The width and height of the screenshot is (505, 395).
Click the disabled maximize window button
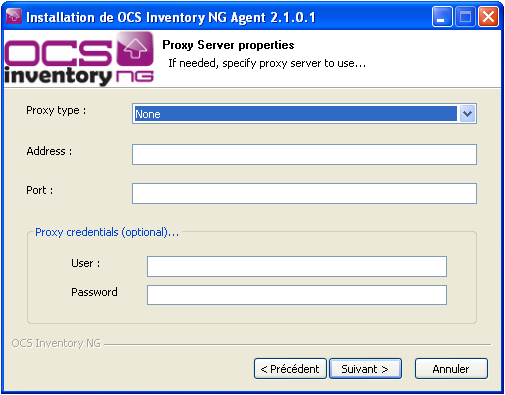coord(465,16)
